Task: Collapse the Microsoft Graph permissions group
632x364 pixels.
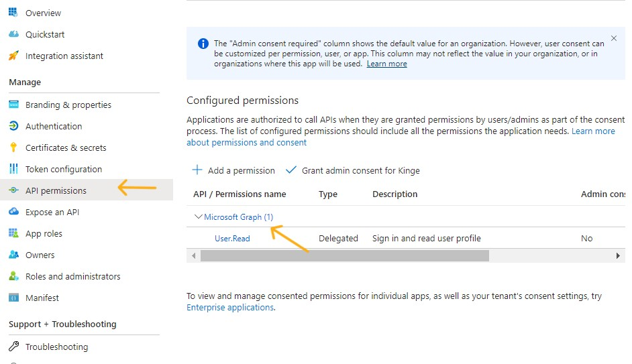Action: [198, 217]
